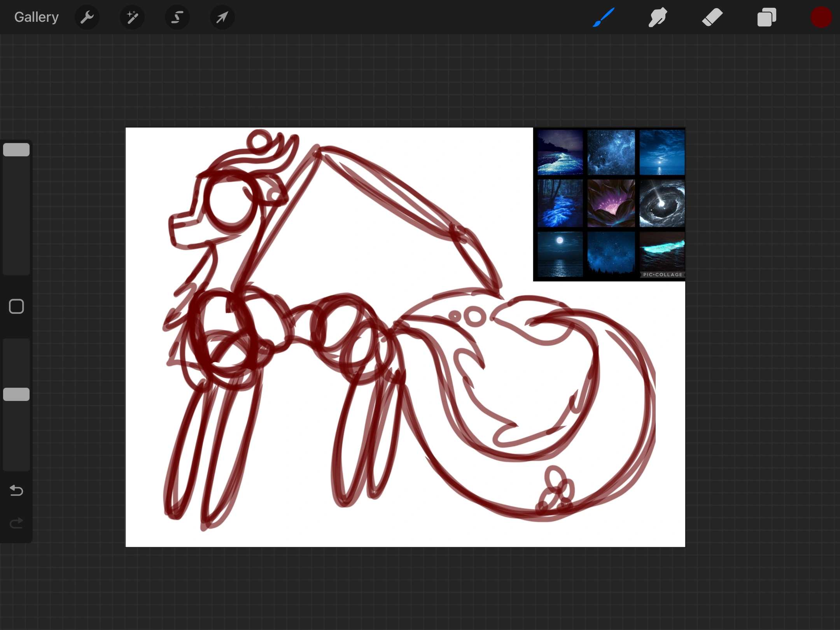Open the Actions wrench menu

point(87,17)
